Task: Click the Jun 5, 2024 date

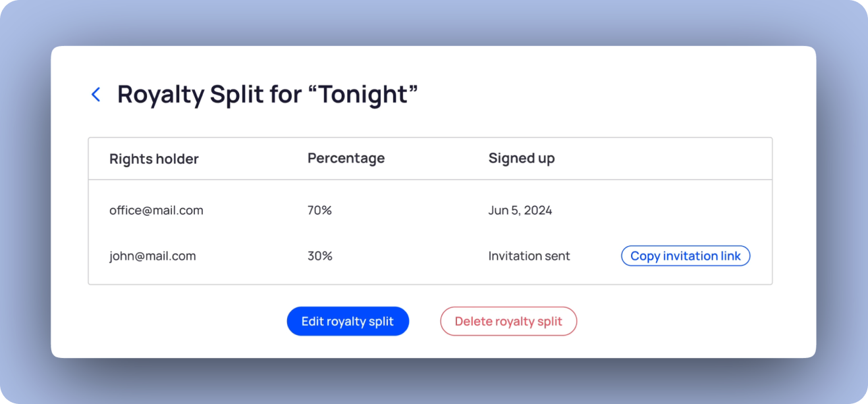Action: (x=520, y=211)
